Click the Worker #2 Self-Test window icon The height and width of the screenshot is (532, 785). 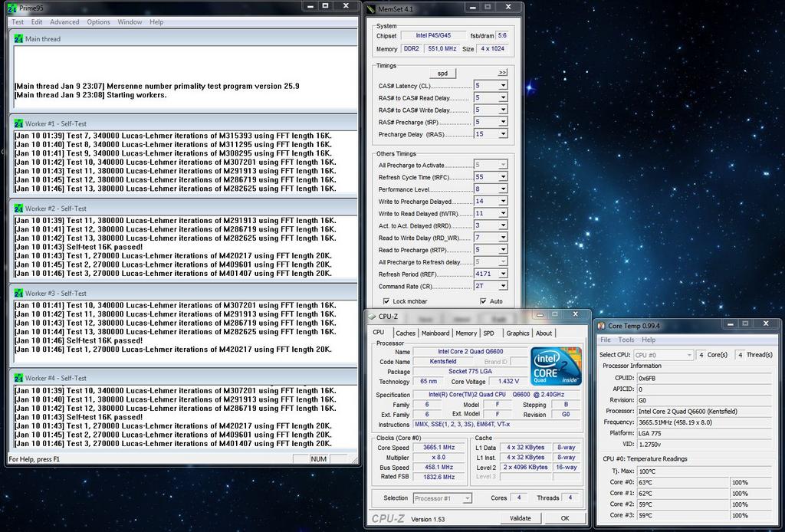(x=19, y=209)
